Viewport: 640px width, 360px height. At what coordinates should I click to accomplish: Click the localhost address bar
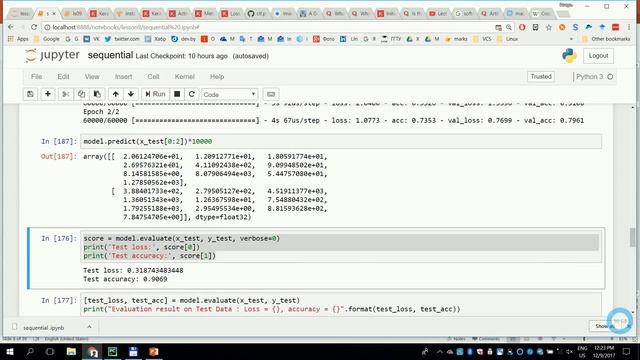[265, 27]
